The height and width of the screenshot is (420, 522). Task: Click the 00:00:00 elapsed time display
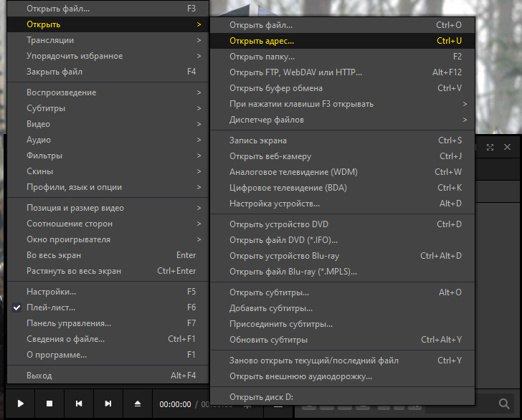pos(175,404)
